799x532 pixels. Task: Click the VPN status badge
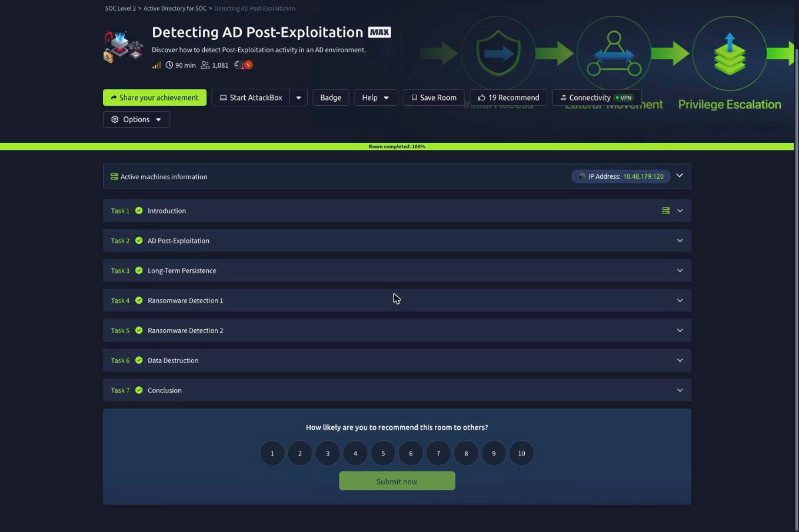coord(624,98)
